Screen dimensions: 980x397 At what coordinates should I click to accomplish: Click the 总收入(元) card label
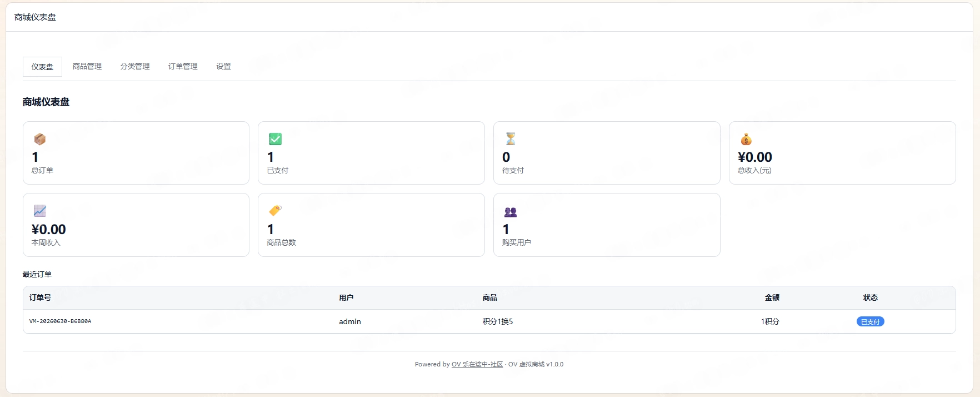tap(754, 170)
